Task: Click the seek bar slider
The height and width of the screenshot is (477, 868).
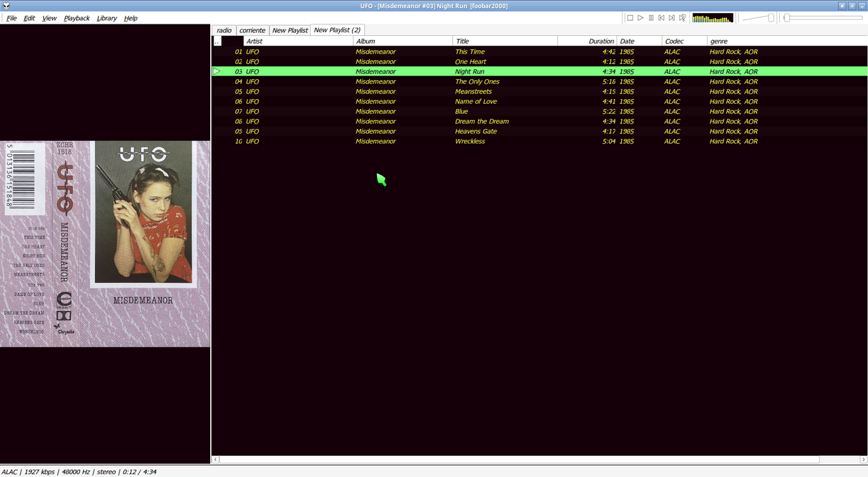Action: click(823, 18)
